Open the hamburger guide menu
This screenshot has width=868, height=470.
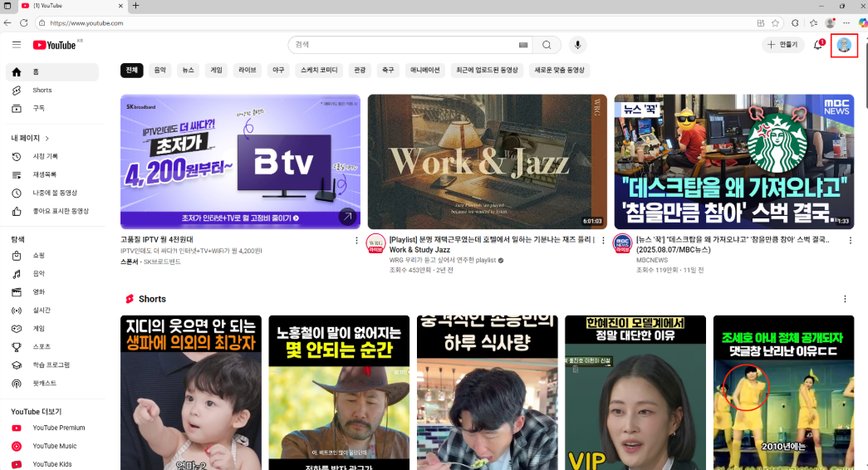[x=17, y=45]
